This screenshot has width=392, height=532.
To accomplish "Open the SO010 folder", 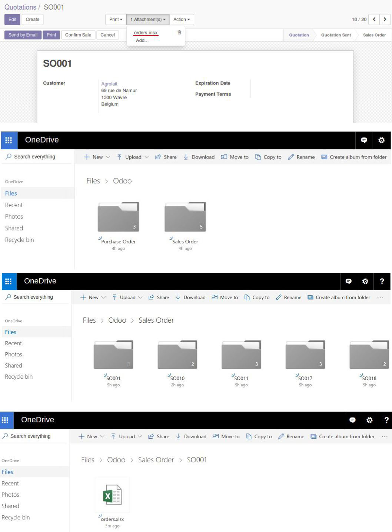I will coord(177,355).
